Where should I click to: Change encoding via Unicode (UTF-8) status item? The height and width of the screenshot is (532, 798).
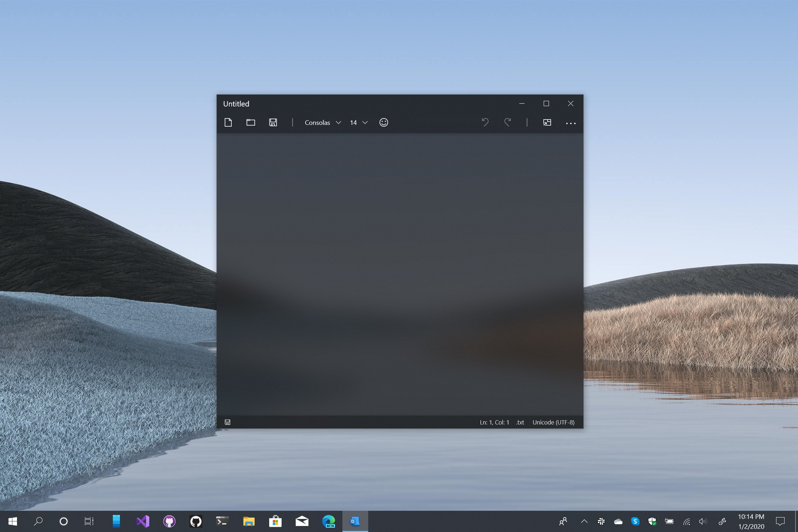[x=554, y=422]
